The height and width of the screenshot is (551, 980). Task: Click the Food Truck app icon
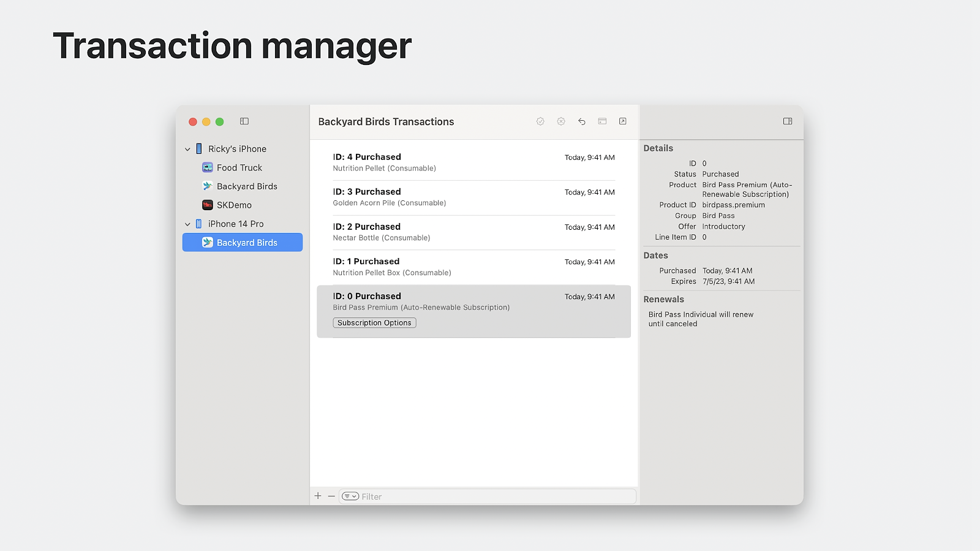click(x=208, y=167)
